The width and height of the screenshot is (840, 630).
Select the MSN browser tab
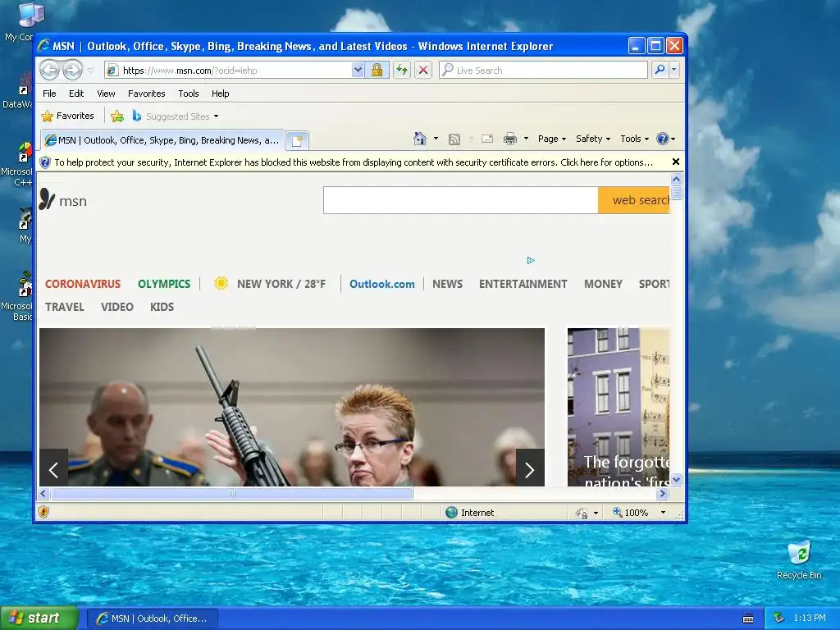click(x=162, y=140)
